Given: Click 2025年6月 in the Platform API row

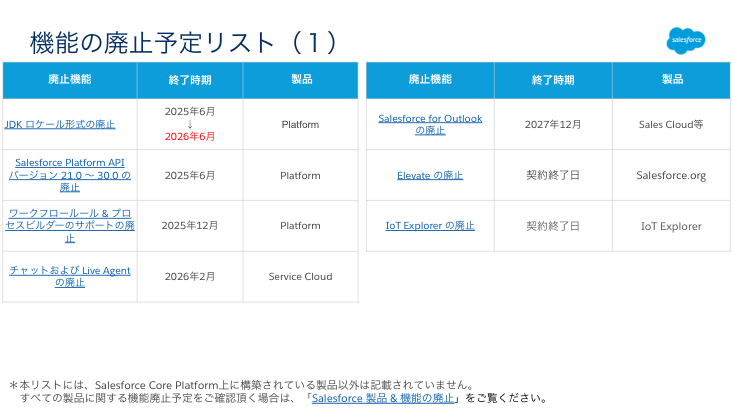Looking at the screenshot, I should pos(190,175).
